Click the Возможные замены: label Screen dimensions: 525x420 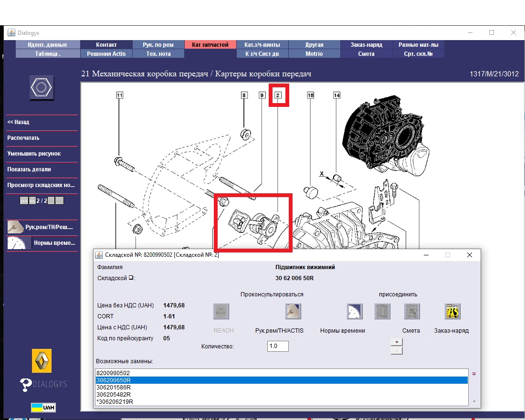pyautogui.click(x=125, y=361)
